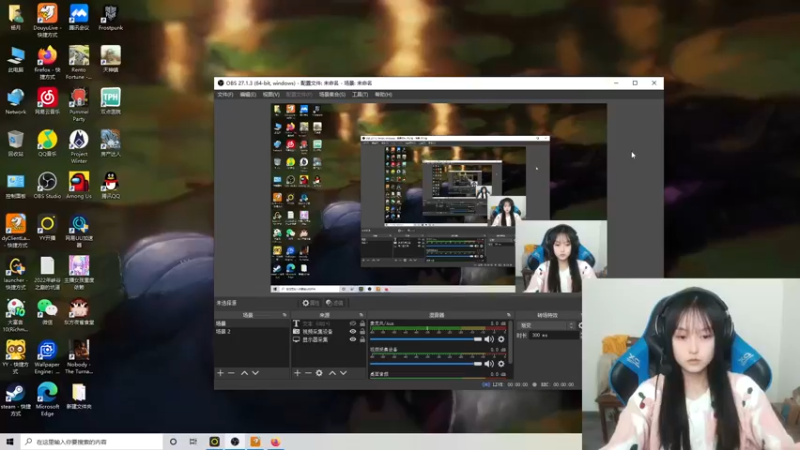Image resolution: width=800 pixels, height=450 pixels.
Task: Click the Windows taskbar search box
Action: tap(92, 441)
